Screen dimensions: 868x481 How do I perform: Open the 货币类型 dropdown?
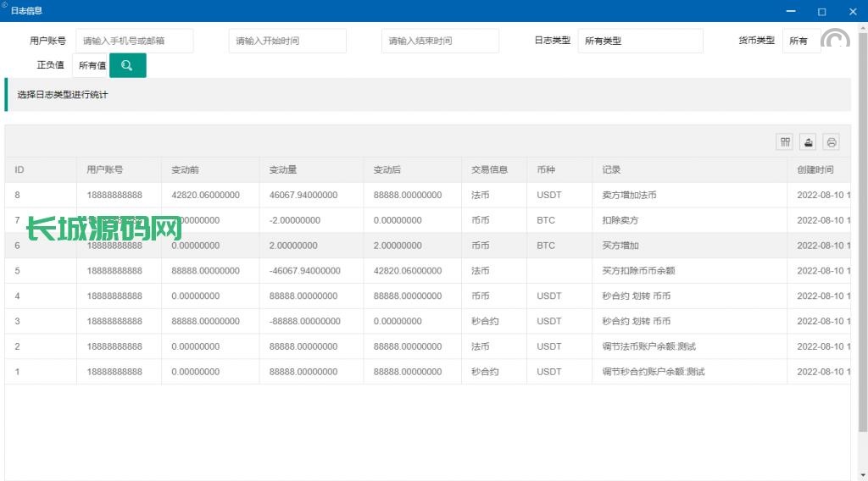coord(800,41)
